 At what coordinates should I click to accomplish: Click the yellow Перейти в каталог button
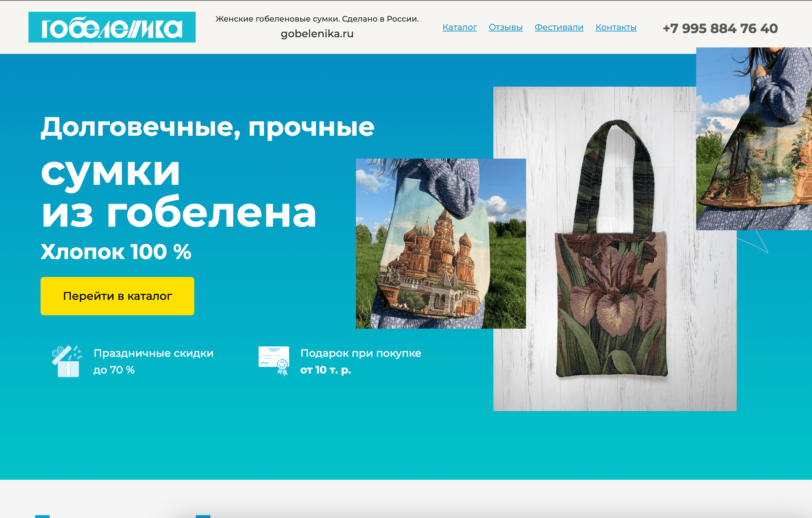pyautogui.click(x=117, y=296)
